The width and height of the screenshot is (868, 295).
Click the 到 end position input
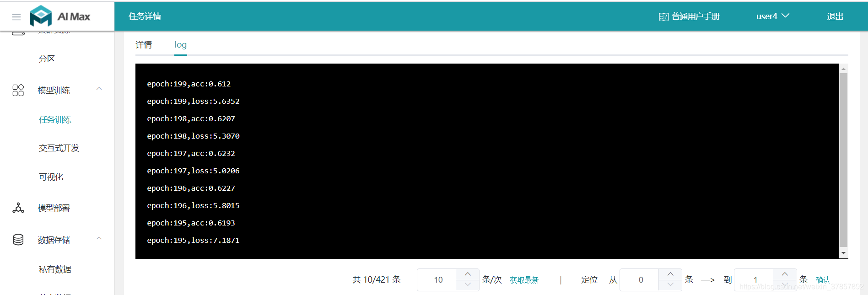[754, 280]
